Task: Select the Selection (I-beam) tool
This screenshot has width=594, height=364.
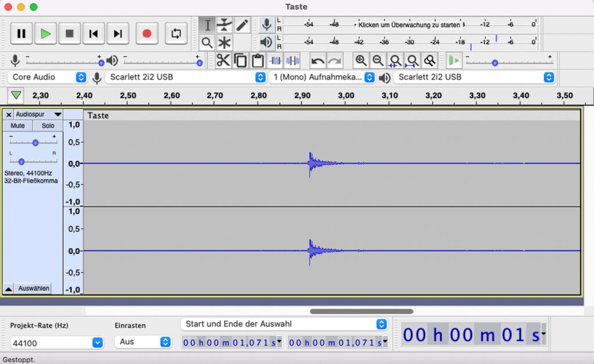Action: 207,26
